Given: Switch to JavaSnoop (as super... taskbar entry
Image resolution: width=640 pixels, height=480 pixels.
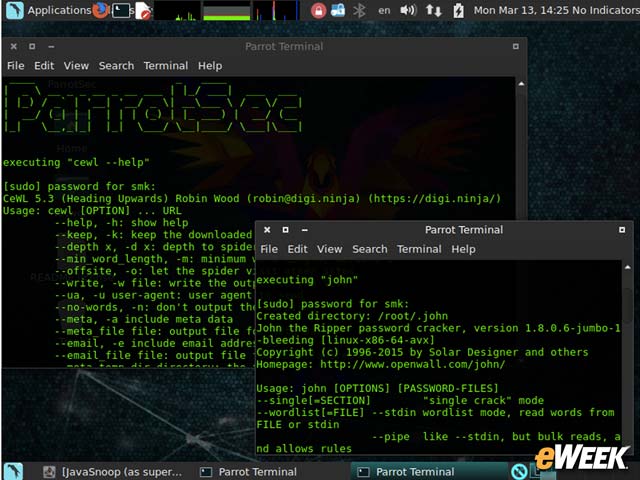Looking at the screenshot, I should [x=113, y=472].
